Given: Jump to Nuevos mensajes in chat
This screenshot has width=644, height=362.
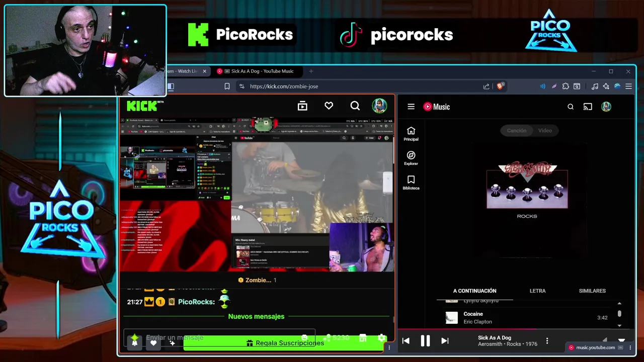Looking at the screenshot, I should (x=256, y=316).
